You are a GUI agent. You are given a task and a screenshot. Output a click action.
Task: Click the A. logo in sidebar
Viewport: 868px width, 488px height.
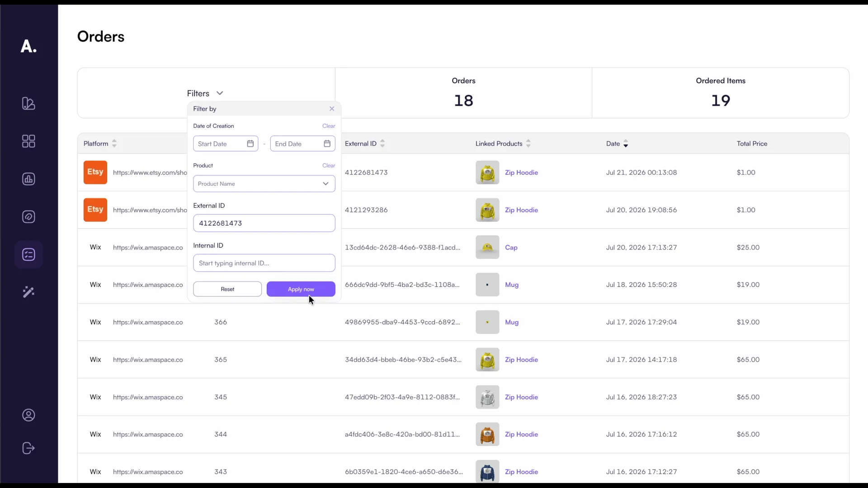point(28,46)
